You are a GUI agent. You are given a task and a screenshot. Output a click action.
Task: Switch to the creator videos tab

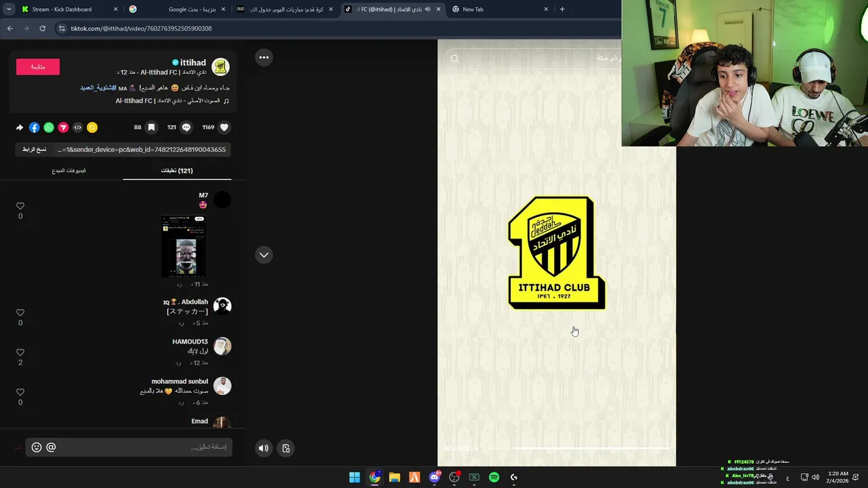click(x=68, y=171)
